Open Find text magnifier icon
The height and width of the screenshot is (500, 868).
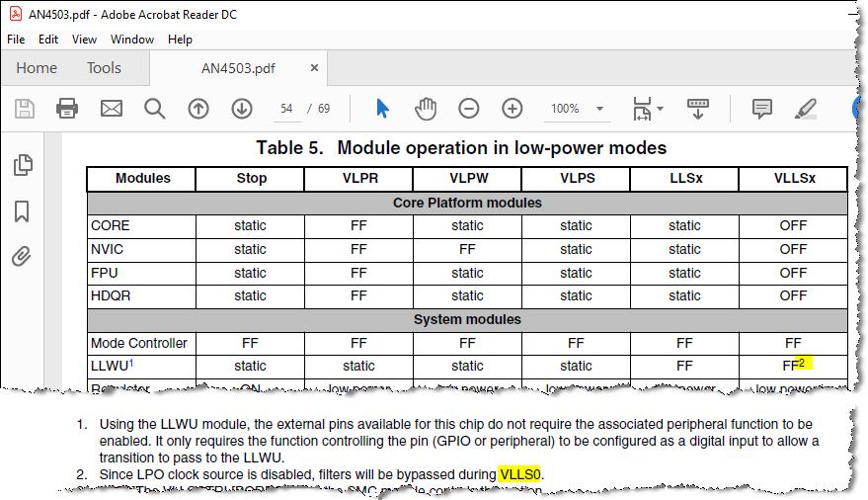point(154,109)
